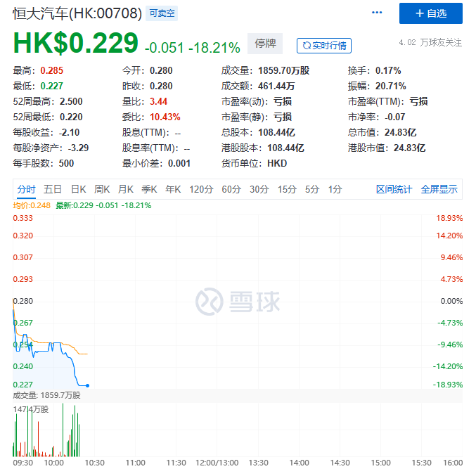
Task: Click the 最高 value 0.285
Action: (x=51, y=71)
